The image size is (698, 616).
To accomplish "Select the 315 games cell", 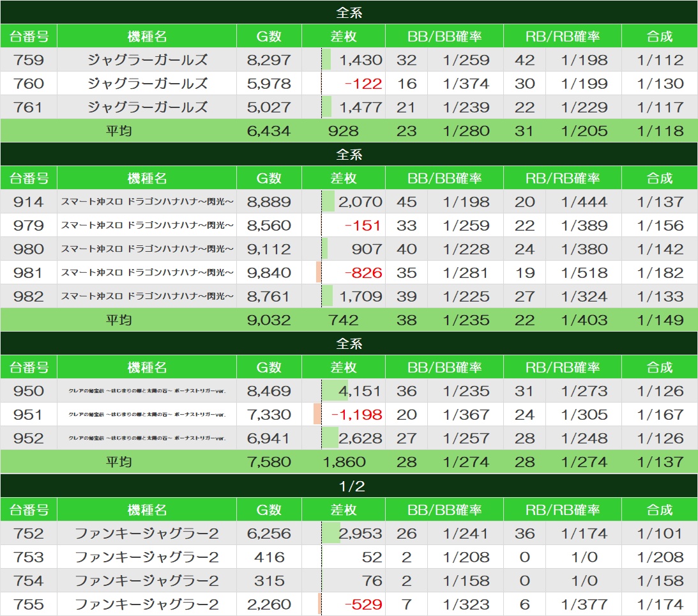I will pos(269,580).
